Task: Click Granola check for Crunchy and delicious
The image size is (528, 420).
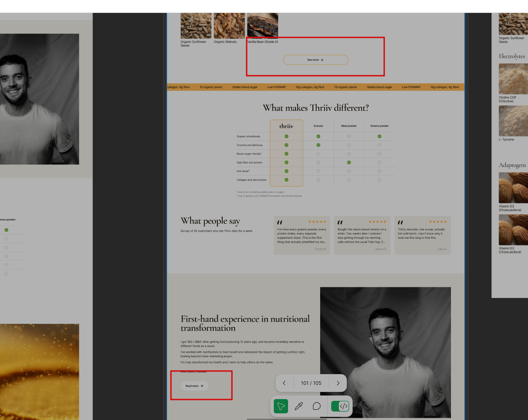Action: (x=318, y=145)
